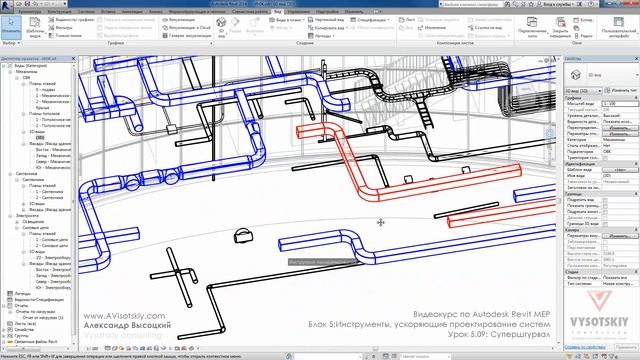Viewport: 640px width, 360px height.
Task: Open the Systems ribbon tab
Action: click(x=86, y=12)
